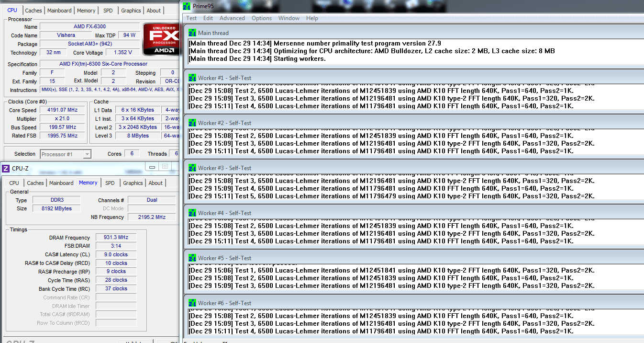
Task: Click the DRAM Frequency value 931.3 MHz
Action: click(x=116, y=238)
